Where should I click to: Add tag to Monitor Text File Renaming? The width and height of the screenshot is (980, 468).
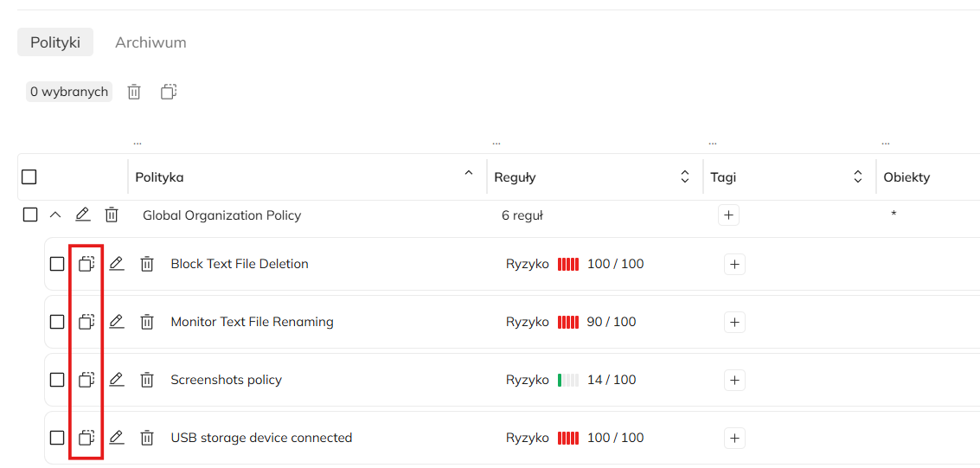734,323
